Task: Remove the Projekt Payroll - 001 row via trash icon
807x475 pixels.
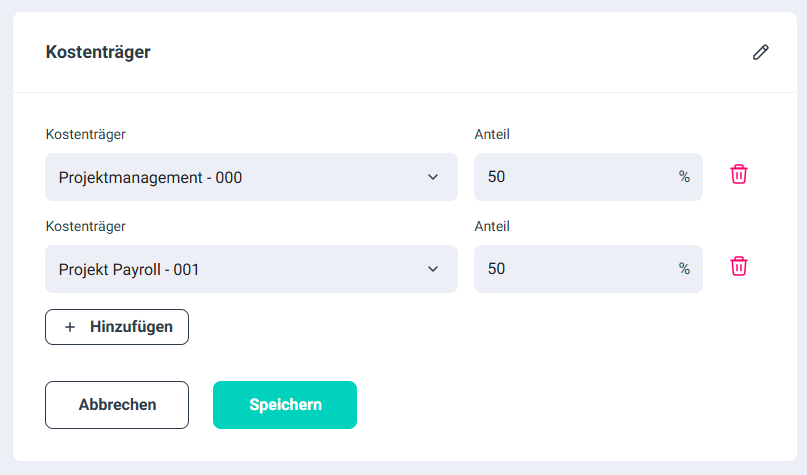Action: [x=739, y=266]
